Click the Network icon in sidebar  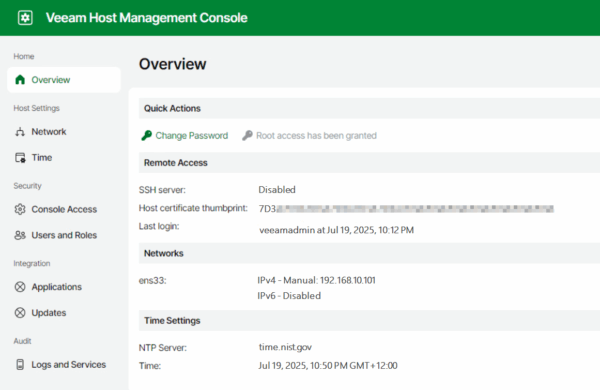(x=20, y=132)
